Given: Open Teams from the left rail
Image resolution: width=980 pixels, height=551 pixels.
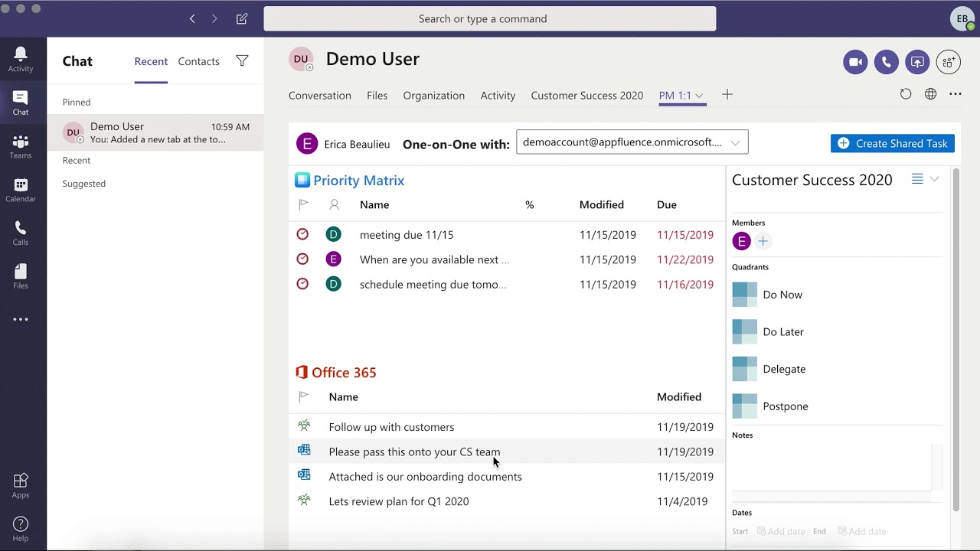Looking at the screenshot, I should (x=21, y=146).
